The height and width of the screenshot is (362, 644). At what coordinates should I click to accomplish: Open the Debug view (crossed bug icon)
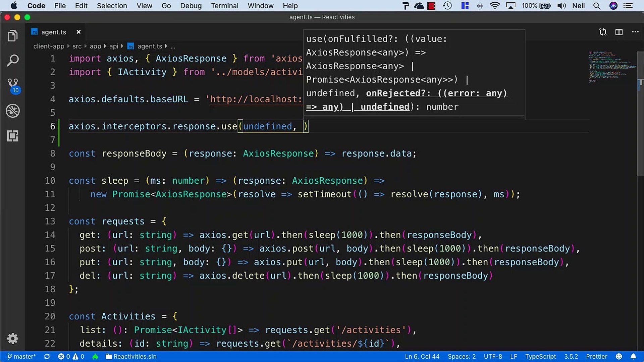pos(12,111)
